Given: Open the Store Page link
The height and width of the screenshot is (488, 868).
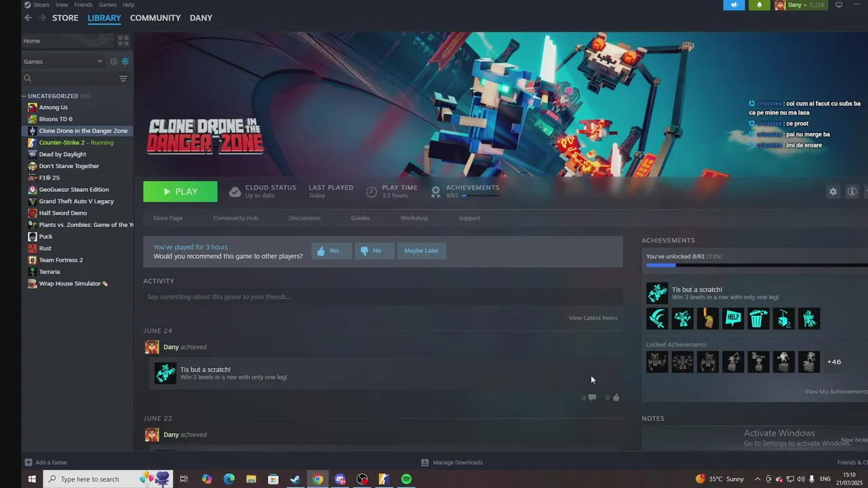Looking at the screenshot, I should 167,218.
